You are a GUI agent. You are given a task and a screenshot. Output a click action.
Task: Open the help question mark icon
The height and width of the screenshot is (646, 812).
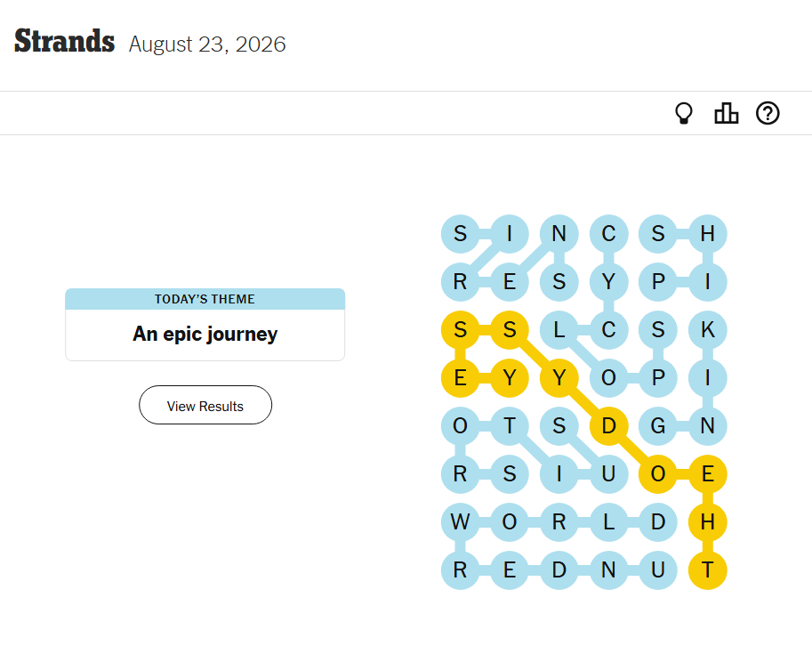point(768,113)
